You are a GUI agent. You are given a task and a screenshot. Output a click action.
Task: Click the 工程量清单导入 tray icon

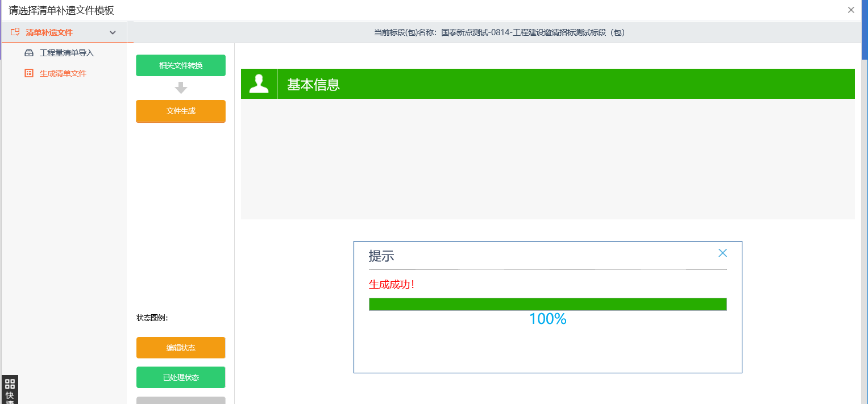29,53
